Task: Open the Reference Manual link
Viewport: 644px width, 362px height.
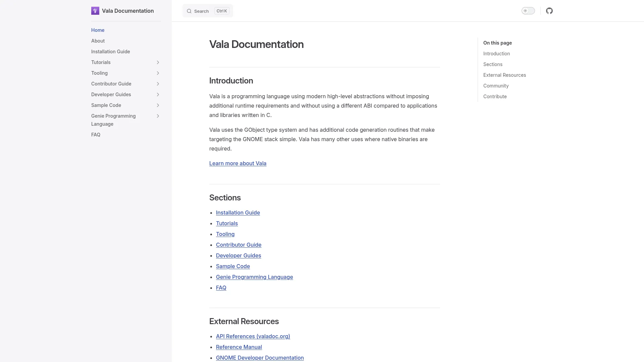Action: coord(239,347)
